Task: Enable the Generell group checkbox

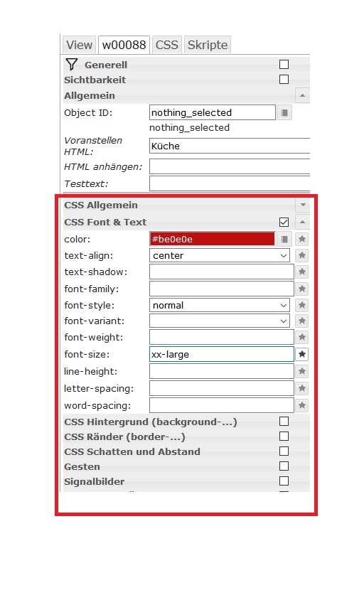Action: pos(284,64)
